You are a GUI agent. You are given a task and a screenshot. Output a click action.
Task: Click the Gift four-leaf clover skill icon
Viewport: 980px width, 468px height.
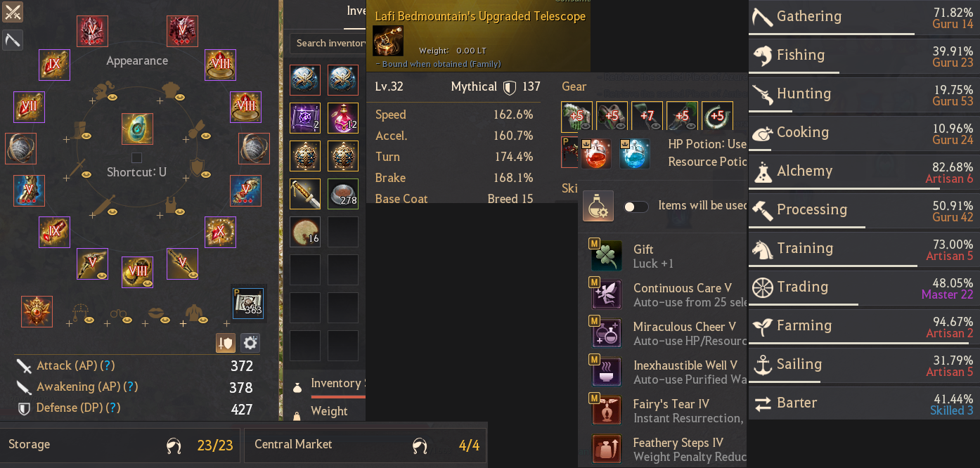tap(606, 256)
